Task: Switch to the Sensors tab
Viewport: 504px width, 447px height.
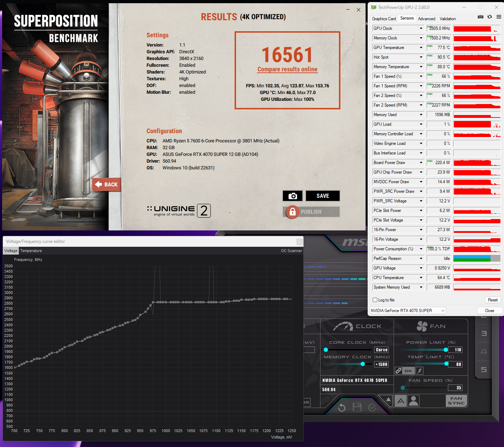Action: coord(407,18)
